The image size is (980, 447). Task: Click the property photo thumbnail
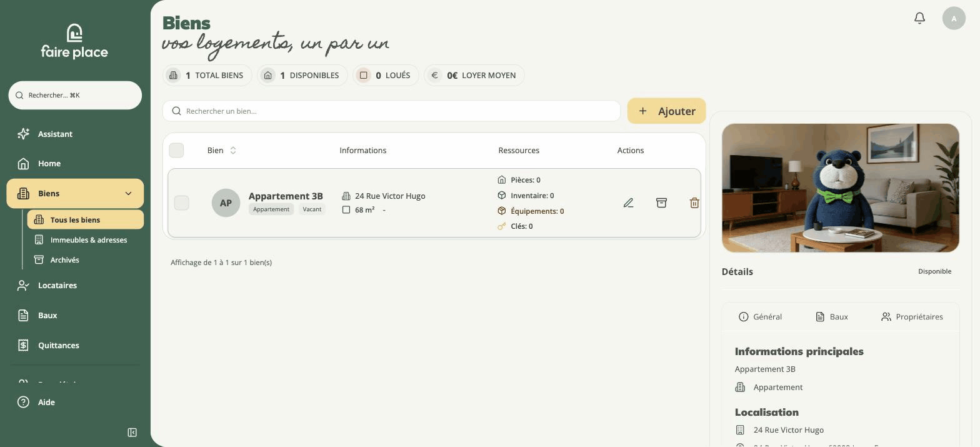click(840, 188)
